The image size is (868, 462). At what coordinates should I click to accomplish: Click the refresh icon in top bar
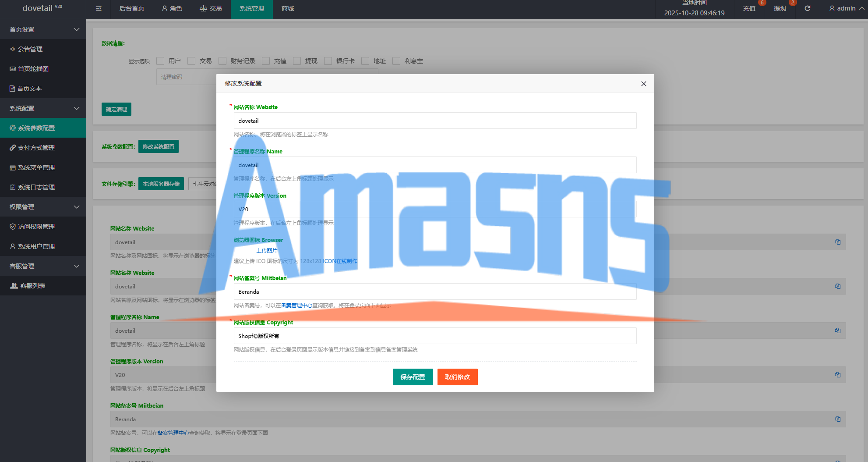(808, 8)
